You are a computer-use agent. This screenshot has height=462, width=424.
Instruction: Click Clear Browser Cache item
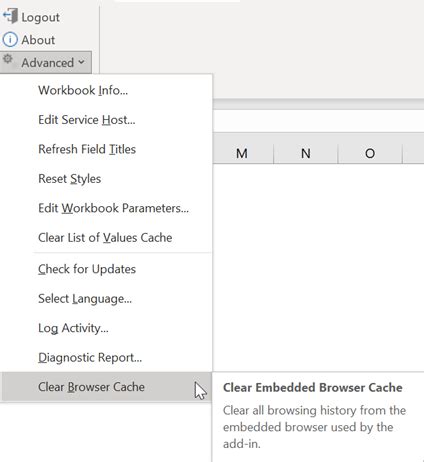coord(106,387)
